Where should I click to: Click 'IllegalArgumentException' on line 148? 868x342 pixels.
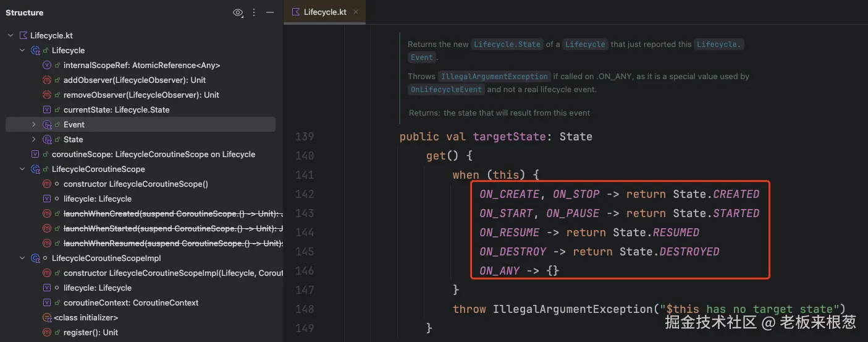(572, 309)
